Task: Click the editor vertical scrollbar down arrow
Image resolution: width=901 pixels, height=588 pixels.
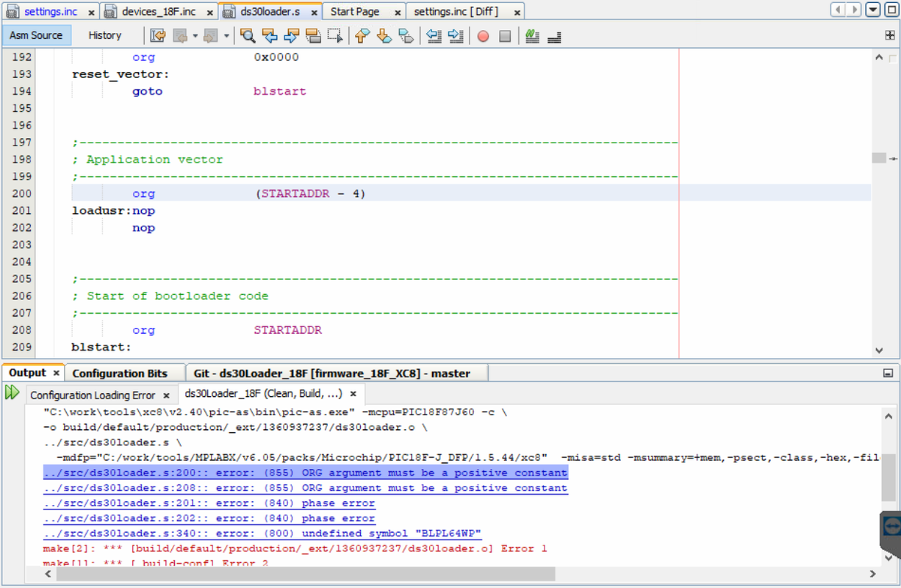Action: point(879,351)
